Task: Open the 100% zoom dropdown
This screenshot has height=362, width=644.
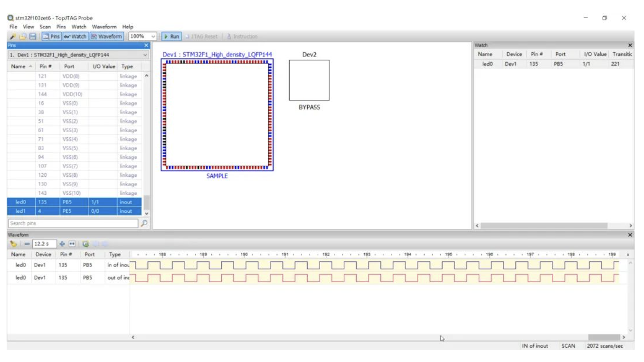Action: pos(153,37)
